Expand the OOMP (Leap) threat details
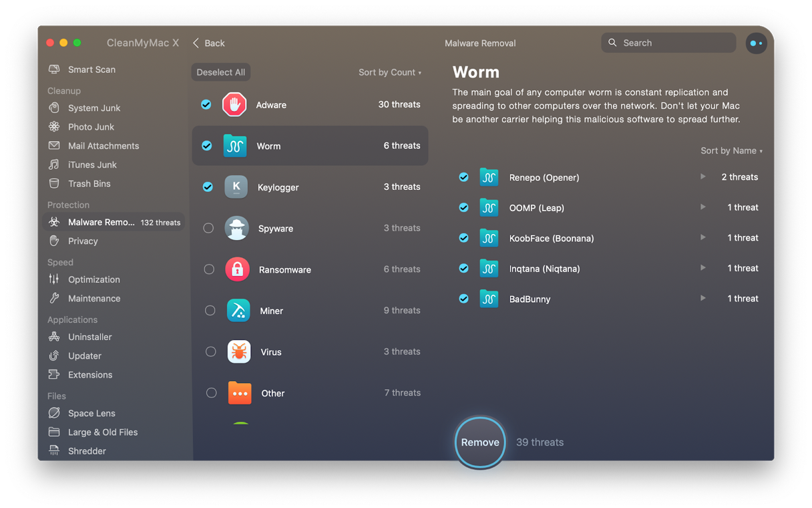Image resolution: width=812 pixels, height=508 pixels. click(x=702, y=207)
